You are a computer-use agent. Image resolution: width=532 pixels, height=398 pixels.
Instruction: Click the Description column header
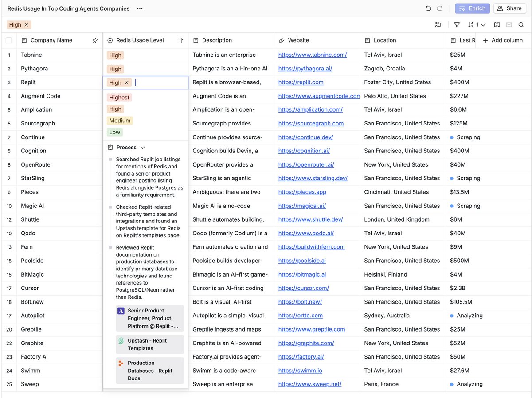[231, 40]
